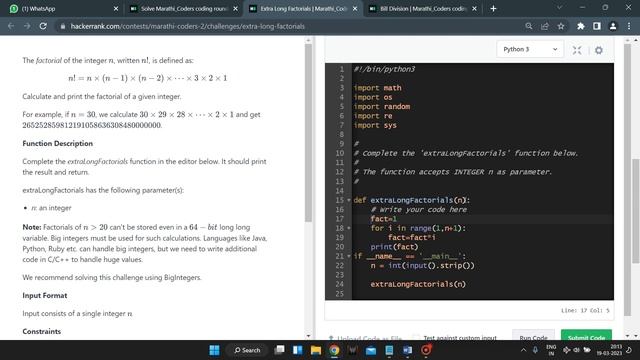Fold the for loop at line 18
Viewport: 640px width, 360px height.
[349, 228]
